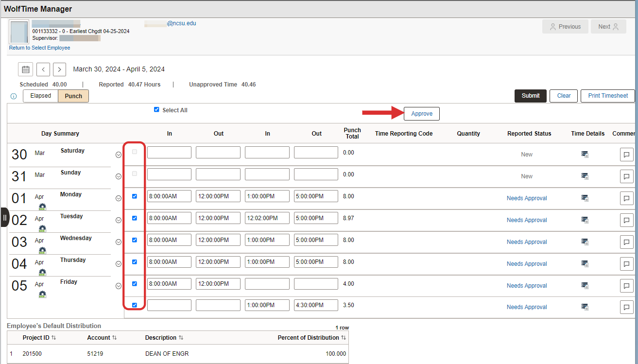Open Time Details icon for Monday
Image resolution: width=638 pixels, height=364 pixels.
[585, 198]
